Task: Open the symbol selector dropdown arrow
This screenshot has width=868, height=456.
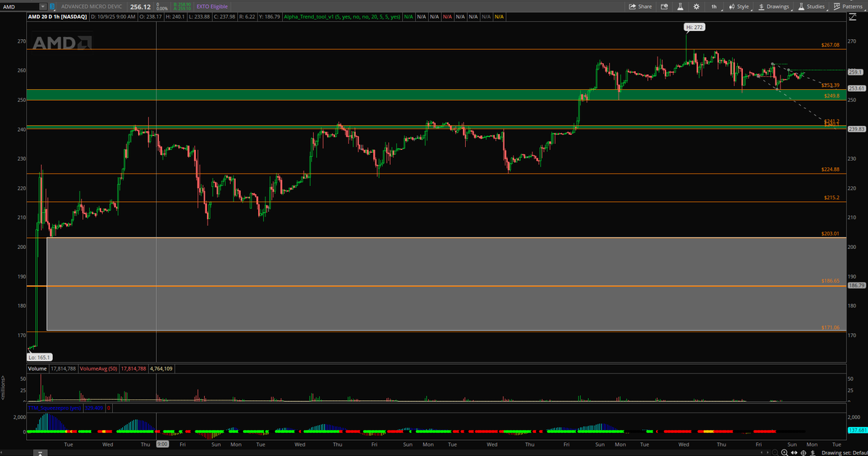Action: 43,6
